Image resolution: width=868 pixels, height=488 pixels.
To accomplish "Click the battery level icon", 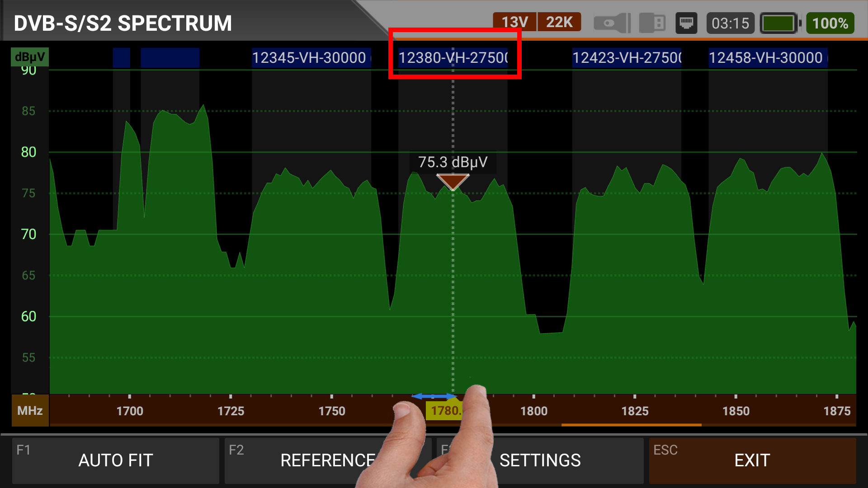I will [x=780, y=23].
